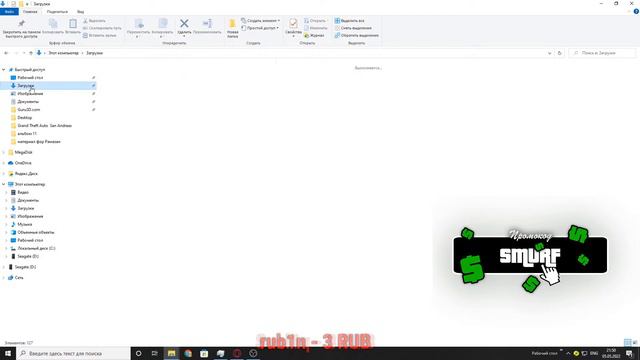
Task: Collapse the Quick access (Быстрый доступ) tree node
Action: click(x=4, y=70)
